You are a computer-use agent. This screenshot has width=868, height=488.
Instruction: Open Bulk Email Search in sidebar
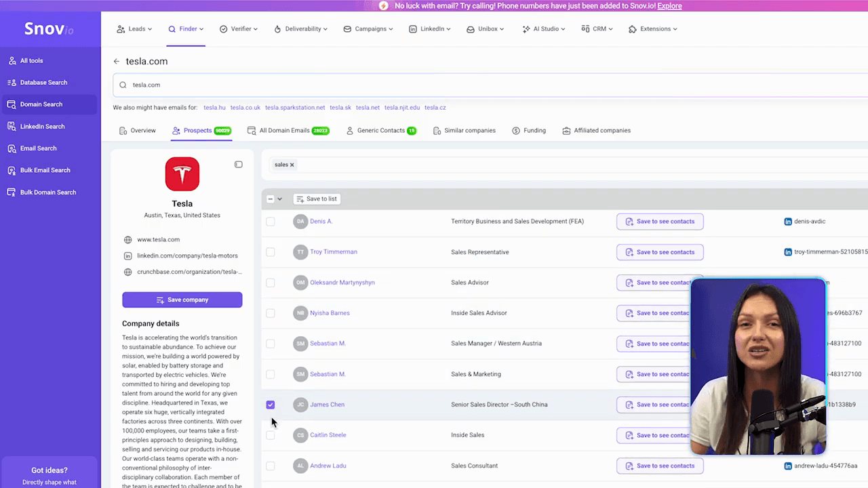(50, 170)
